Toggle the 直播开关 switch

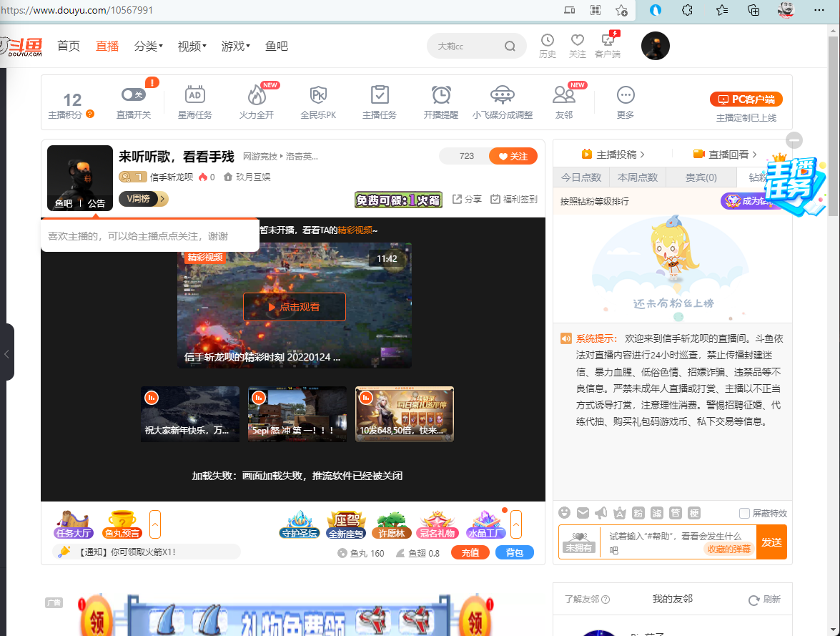[134, 95]
